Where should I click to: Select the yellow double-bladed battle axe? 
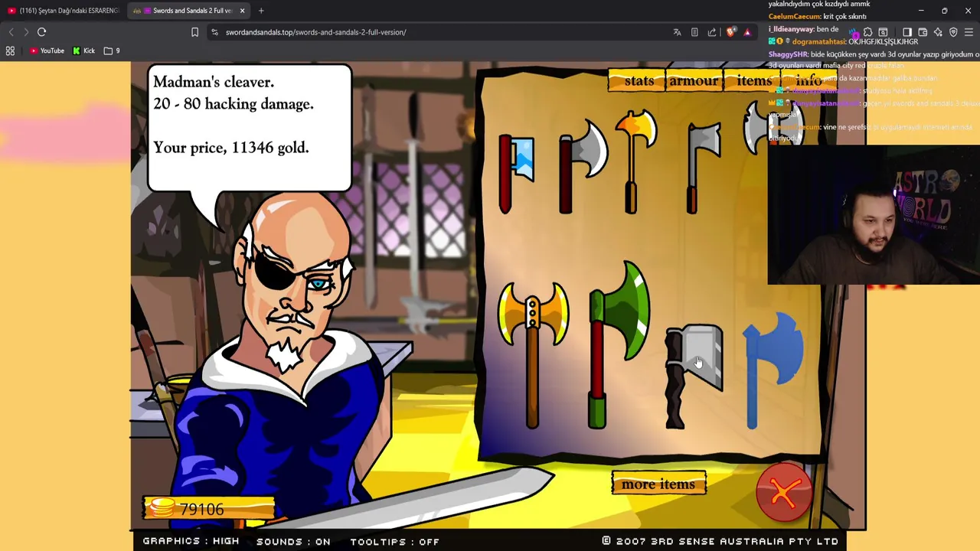pyautogui.click(x=533, y=355)
